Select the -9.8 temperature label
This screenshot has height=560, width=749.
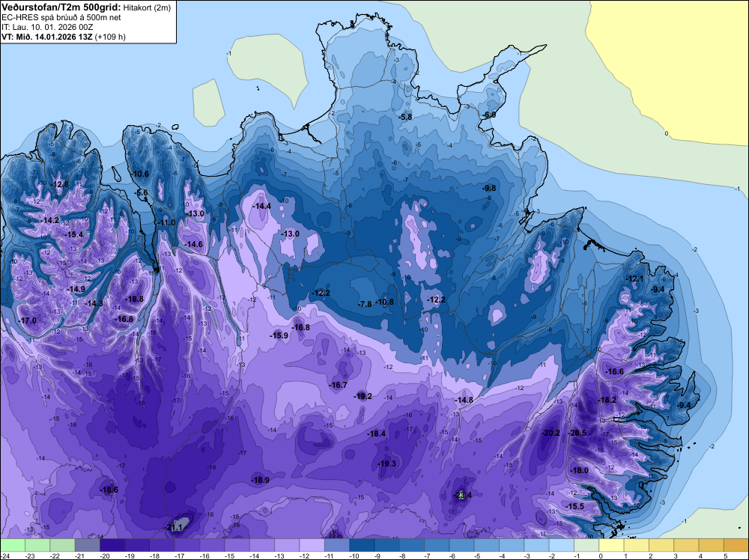click(x=489, y=188)
